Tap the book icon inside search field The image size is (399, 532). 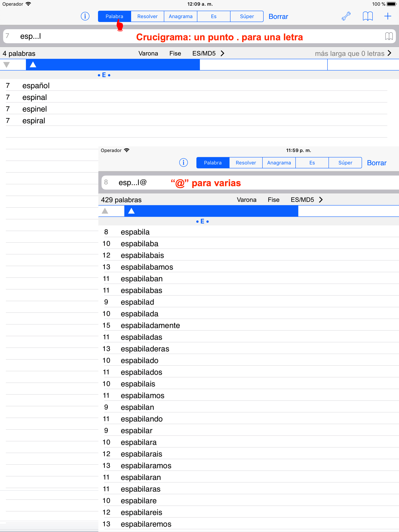[x=389, y=36]
